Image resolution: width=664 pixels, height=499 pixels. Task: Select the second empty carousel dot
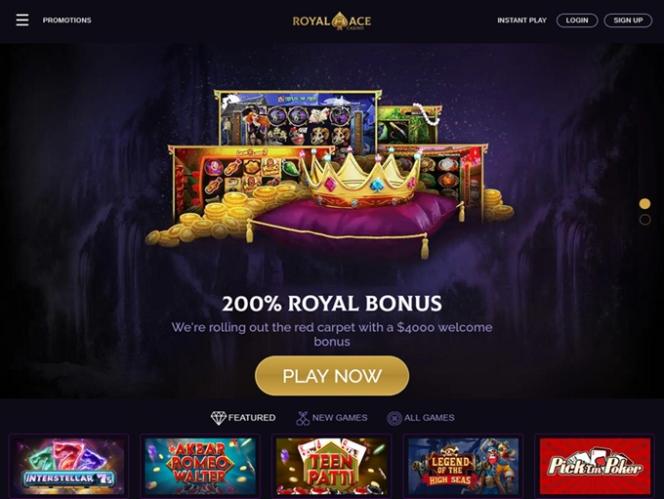645,219
